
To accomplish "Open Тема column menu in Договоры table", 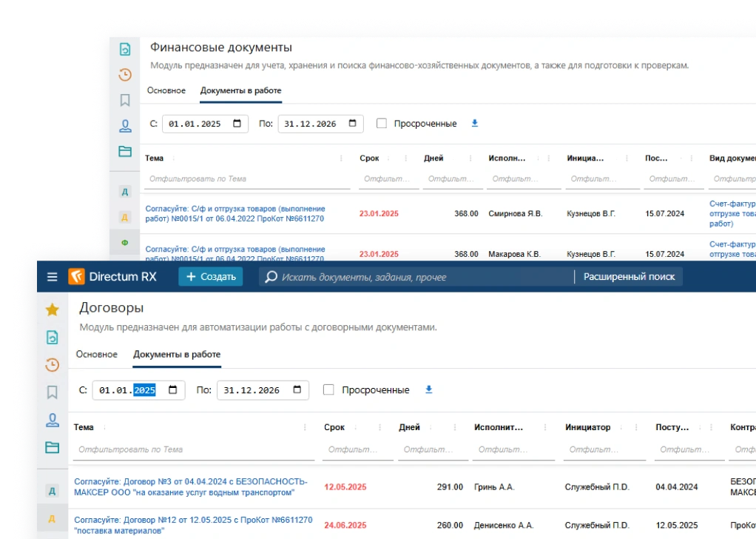I will click(x=305, y=427).
